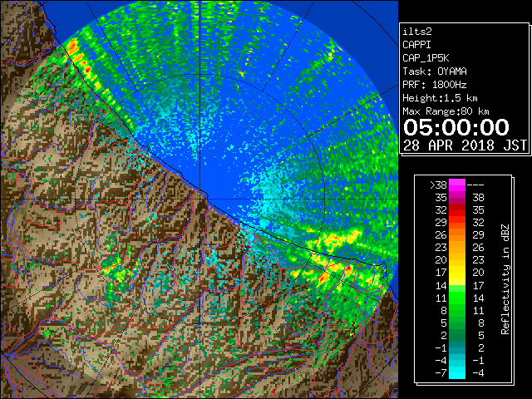Select the '>38' legend value
The image size is (532, 399).
tap(438, 185)
